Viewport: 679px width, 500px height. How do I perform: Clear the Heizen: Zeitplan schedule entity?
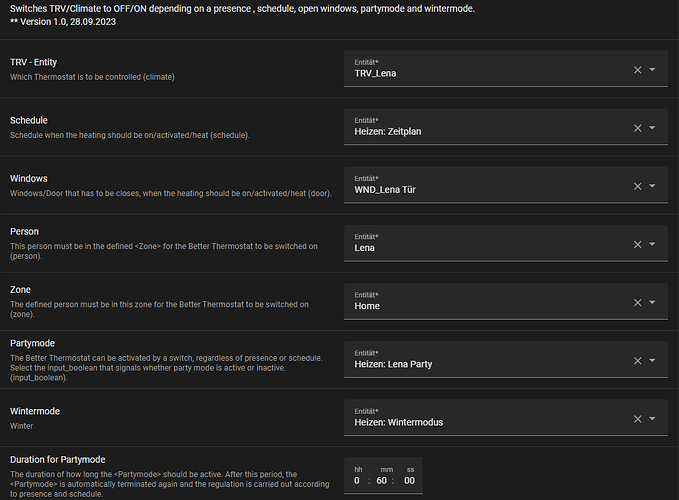[x=638, y=128]
